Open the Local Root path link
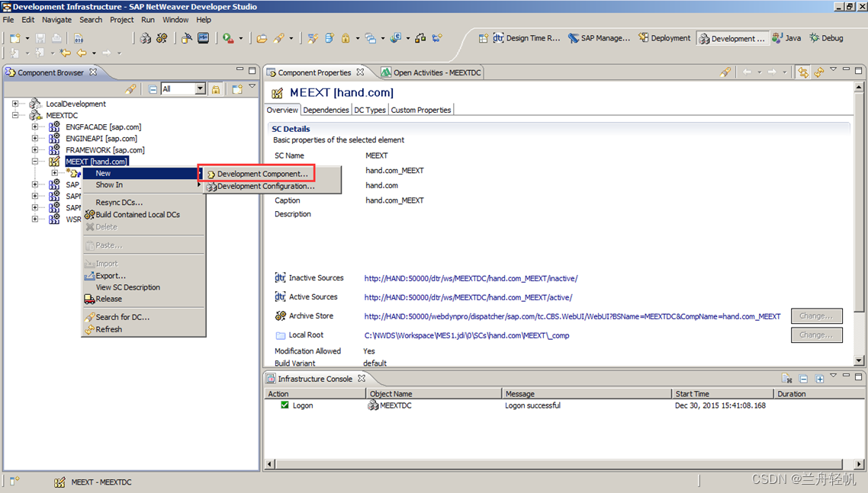 (x=467, y=335)
